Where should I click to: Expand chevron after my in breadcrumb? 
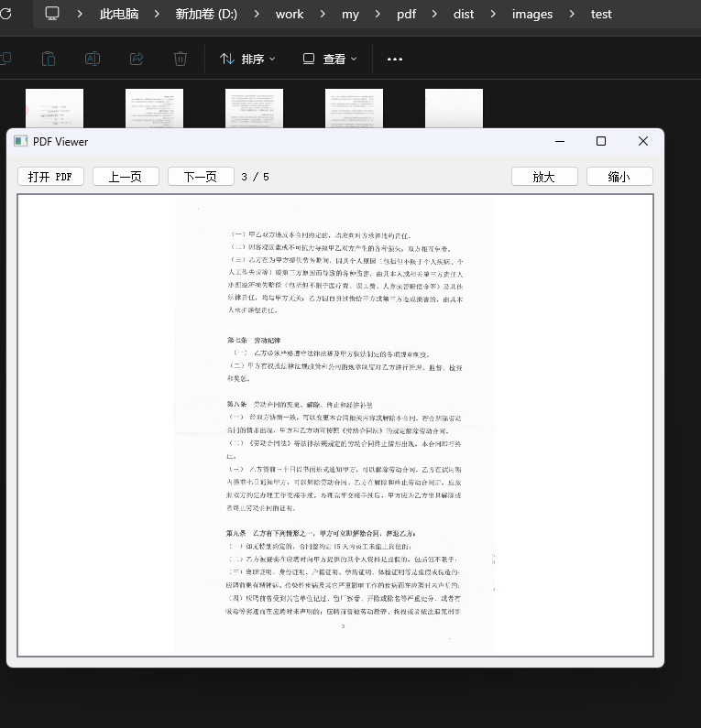[x=378, y=14]
